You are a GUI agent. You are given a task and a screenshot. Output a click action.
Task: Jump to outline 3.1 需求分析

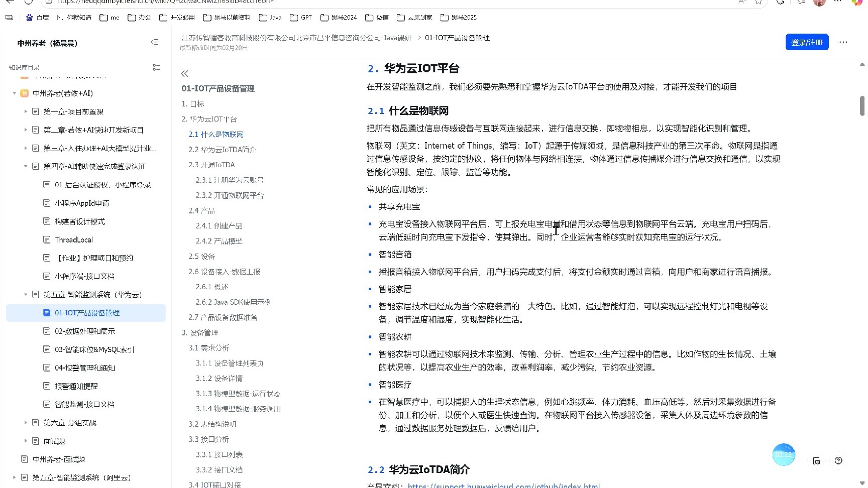tap(208, 348)
